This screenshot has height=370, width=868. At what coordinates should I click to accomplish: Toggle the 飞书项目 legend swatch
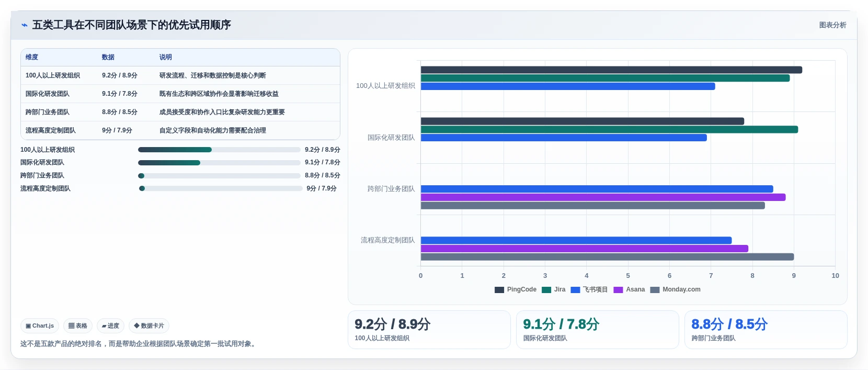[x=576, y=290]
